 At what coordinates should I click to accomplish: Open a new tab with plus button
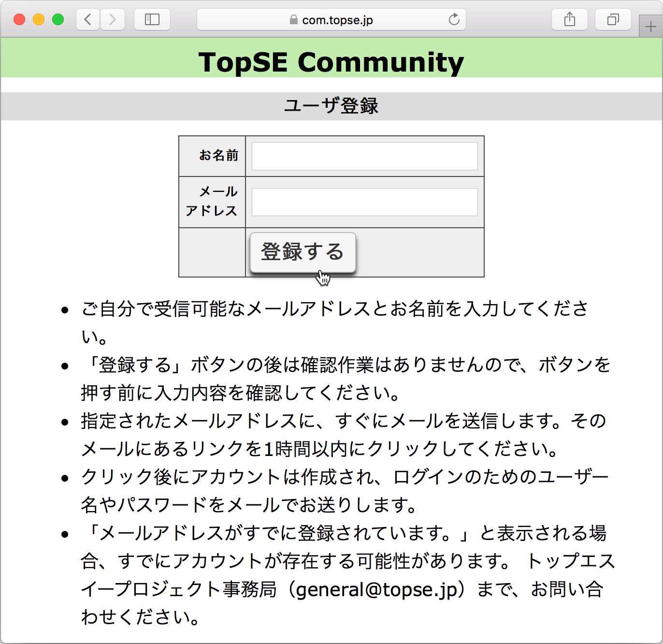pyautogui.click(x=650, y=27)
